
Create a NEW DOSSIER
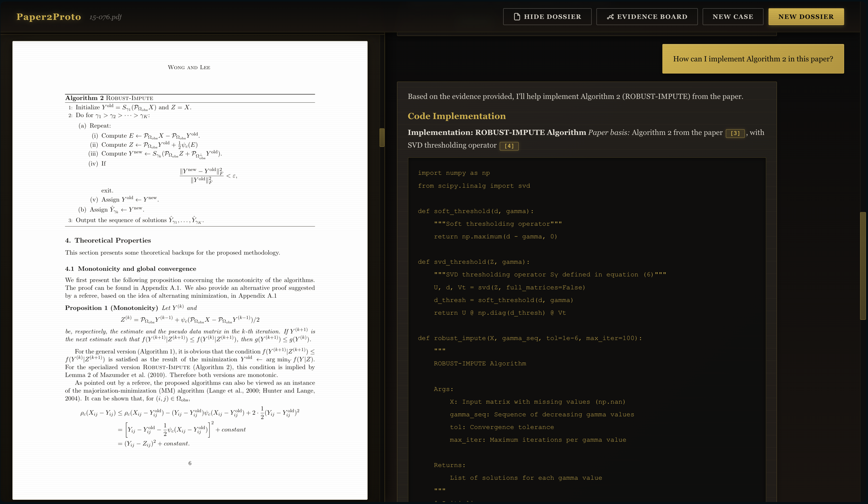(x=806, y=16)
